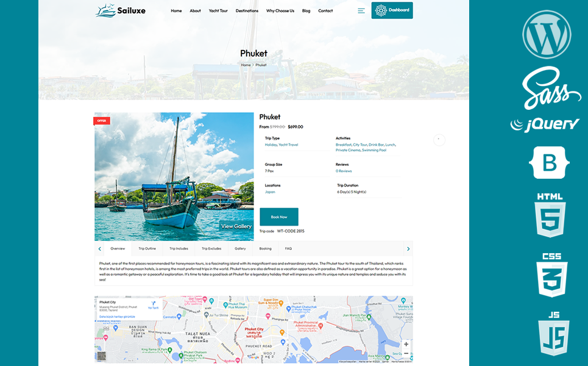Open the Yacht Tour menu
Screen dimensions: 588x366
(218, 10)
